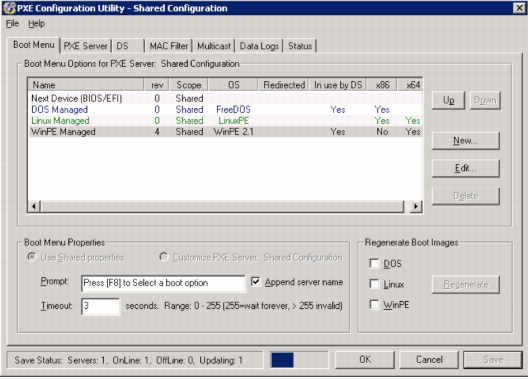The height and width of the screenshot is (379, 530).
Task: Select the WinPE Managed boot option
Action: (225, 132)
